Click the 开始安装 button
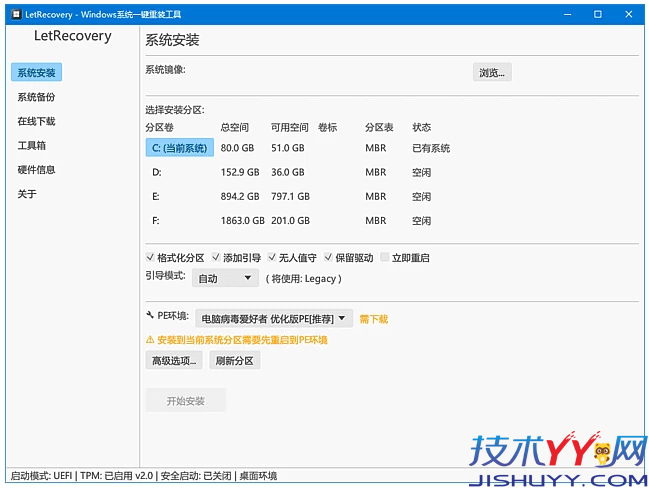 click(x=185, y=401)
